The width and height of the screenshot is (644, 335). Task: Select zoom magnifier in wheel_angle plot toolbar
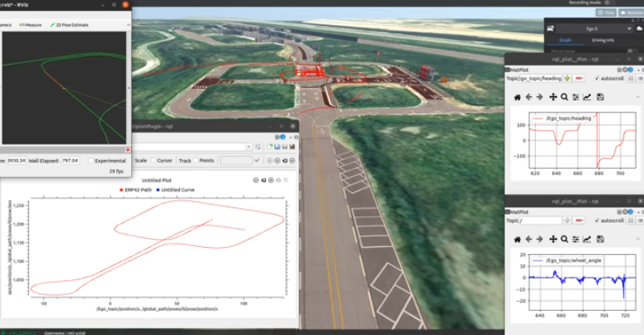point(564,239)
